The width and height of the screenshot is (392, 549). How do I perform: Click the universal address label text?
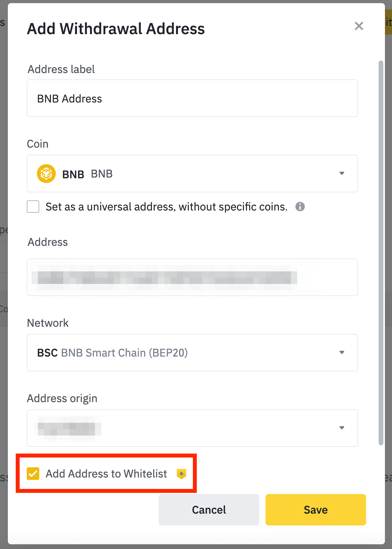[167, 207]
